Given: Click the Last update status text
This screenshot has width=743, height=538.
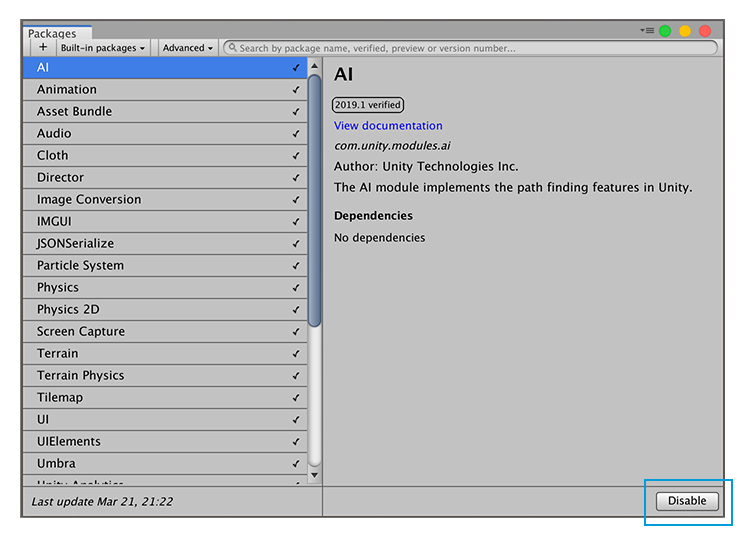Looking at the screenshot, I should (x=102, y=502).
